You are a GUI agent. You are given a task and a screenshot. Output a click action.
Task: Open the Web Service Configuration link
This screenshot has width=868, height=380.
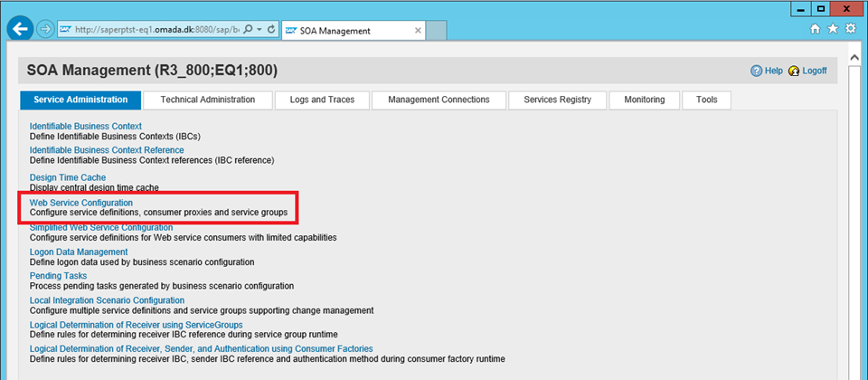80,204
